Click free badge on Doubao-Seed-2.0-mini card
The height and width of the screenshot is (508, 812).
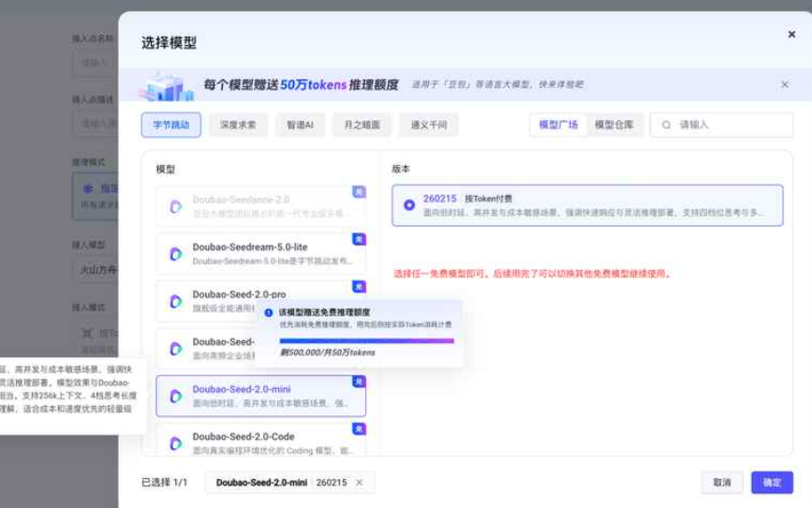(359, 381)
